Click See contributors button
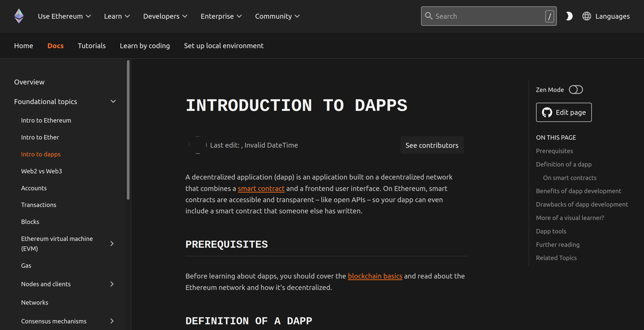The image size is (644, 330). point(432,145)
